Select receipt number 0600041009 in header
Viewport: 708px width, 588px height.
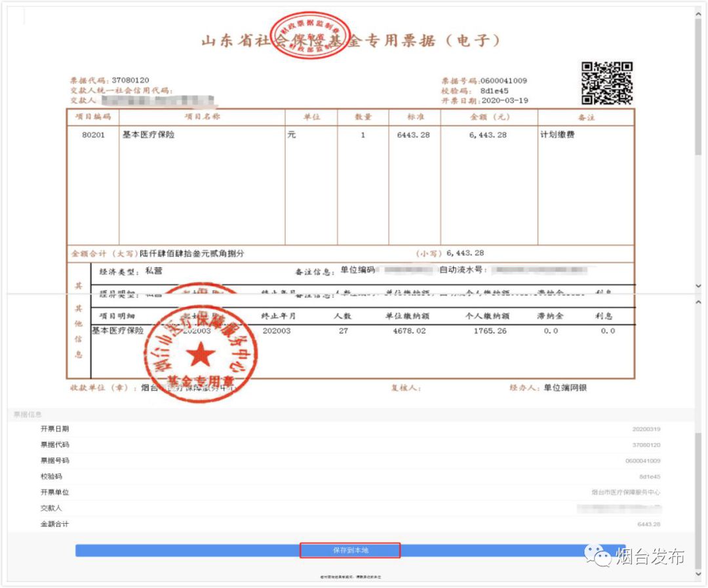coord(503,81)
